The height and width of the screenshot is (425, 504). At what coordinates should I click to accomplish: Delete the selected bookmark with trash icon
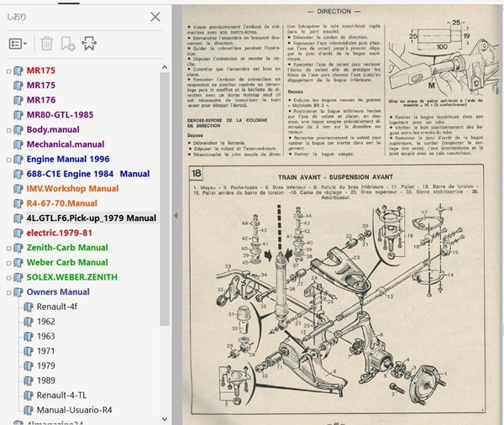tap(46, 44)
